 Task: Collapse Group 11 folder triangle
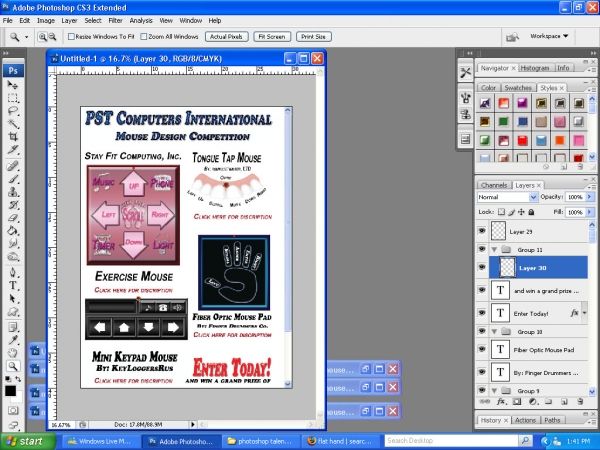[494, 249]
